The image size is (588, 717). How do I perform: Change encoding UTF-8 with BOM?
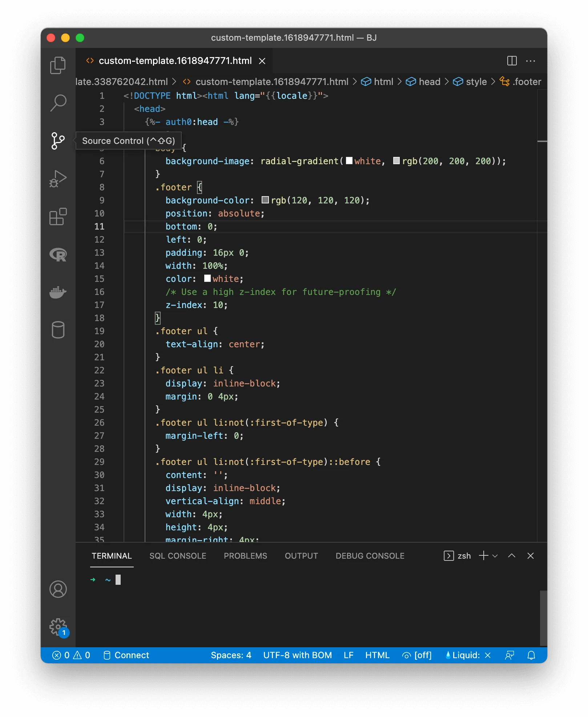(297, 655)
